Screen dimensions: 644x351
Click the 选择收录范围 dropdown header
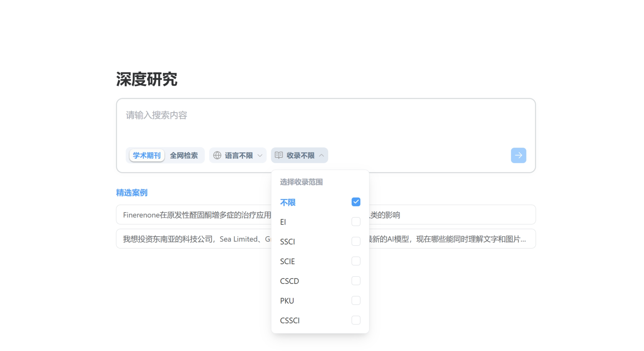[x=301, y=182]
